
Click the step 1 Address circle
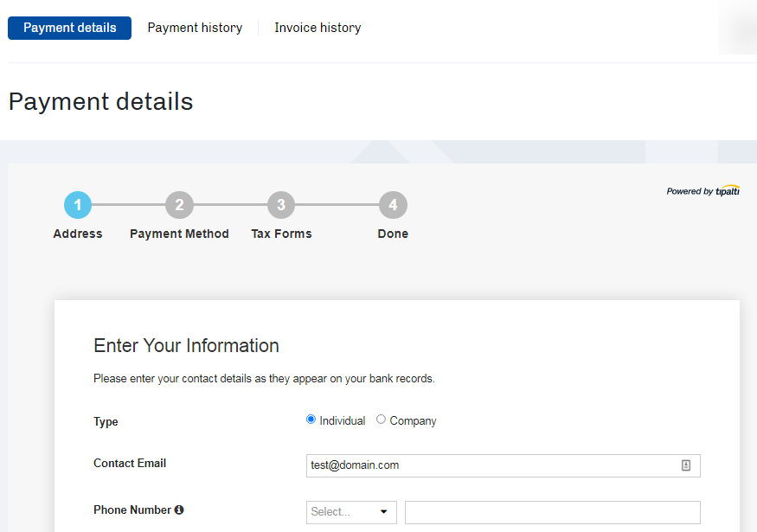coord(78,205)
